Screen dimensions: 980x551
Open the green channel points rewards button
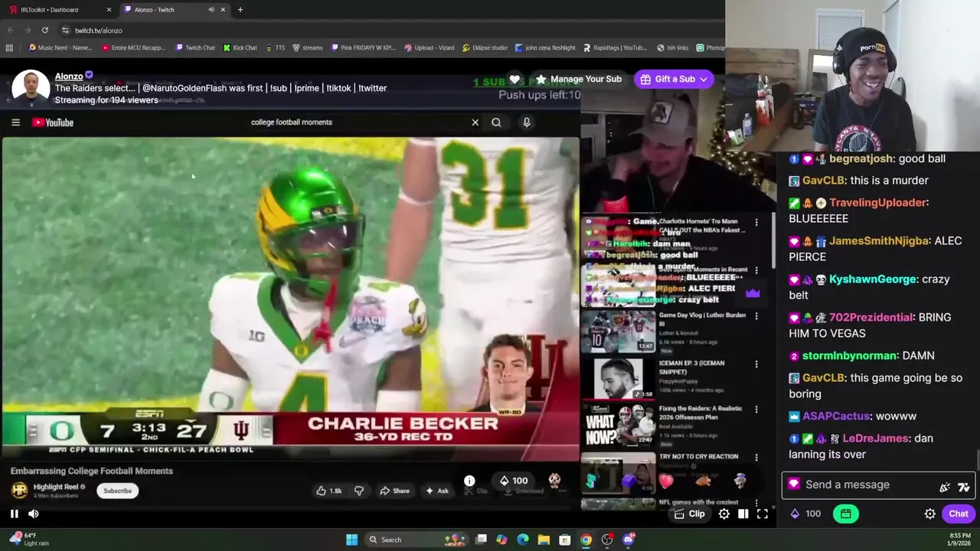(846, 514)
